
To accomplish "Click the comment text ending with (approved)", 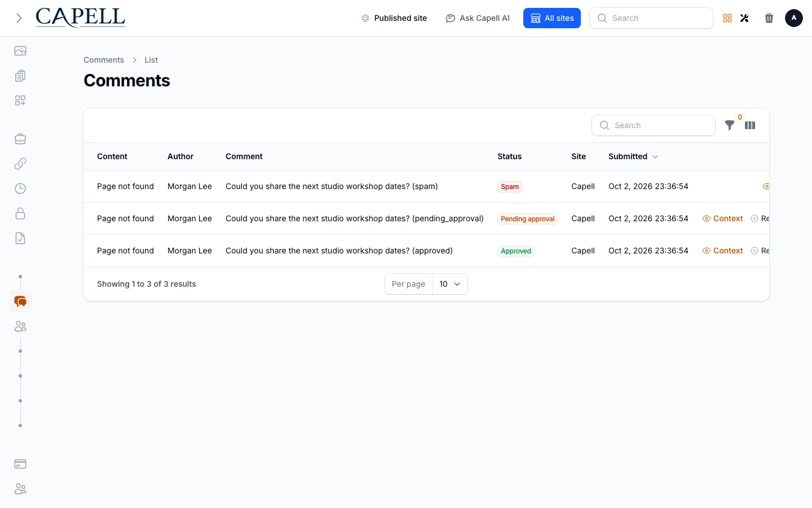I will (x=339, y=251).
